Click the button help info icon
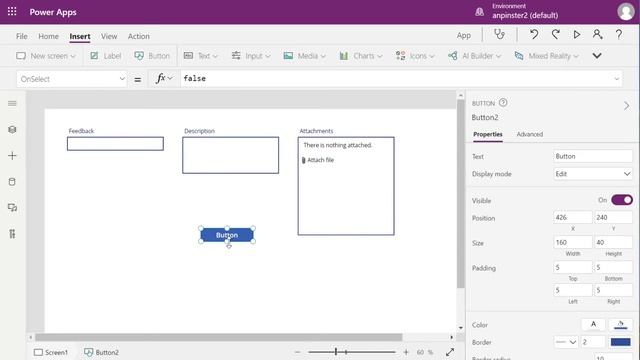This screenshot has width=640, height=360. [503, 103]
